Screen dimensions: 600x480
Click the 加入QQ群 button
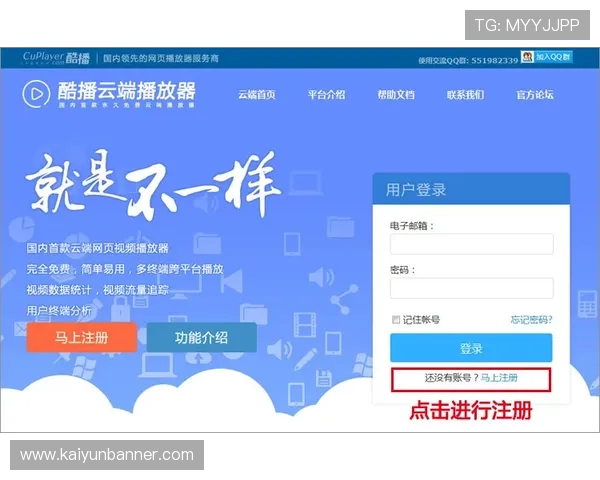[x=553, y=57]
